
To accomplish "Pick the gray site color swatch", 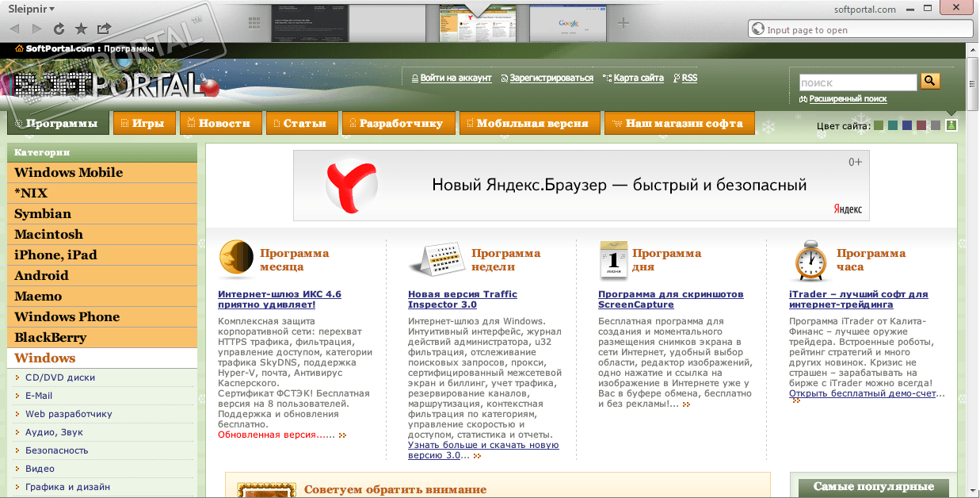I will coord(936,125).
